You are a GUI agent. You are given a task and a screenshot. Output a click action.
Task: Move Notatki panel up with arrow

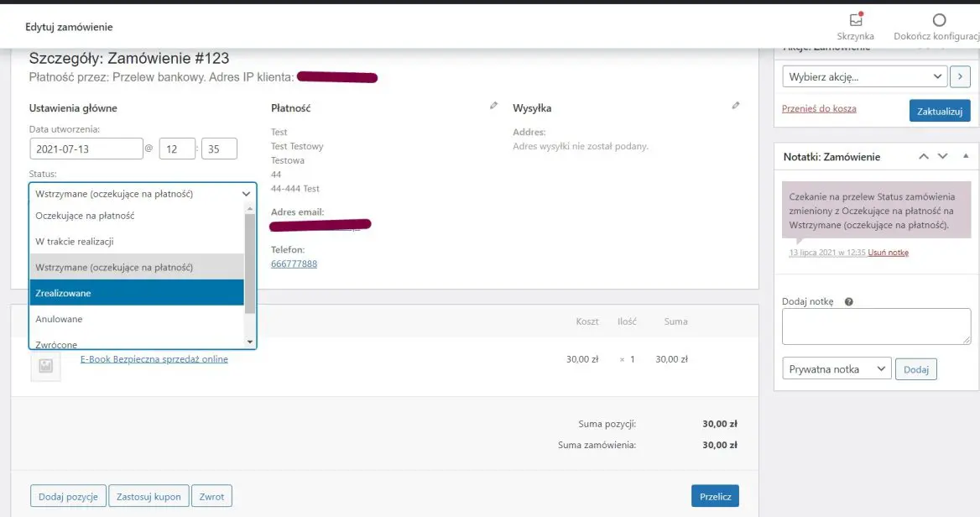pyautogui.click(x=924, y=156)
